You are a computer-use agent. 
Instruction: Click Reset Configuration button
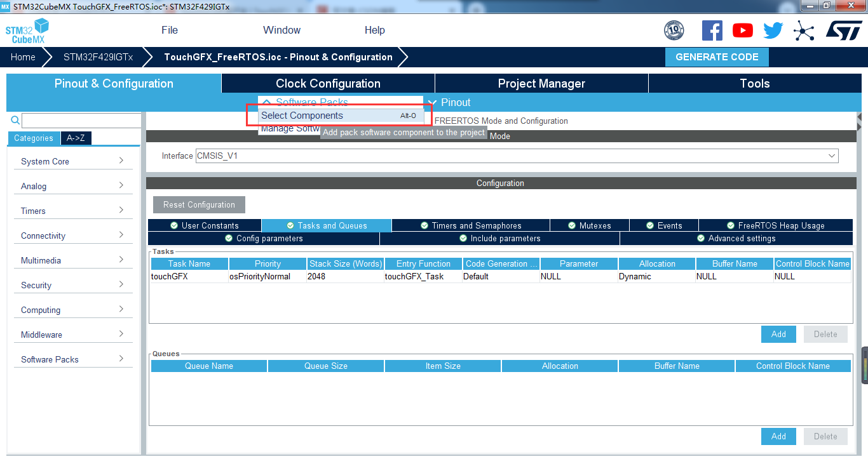point(199,204)
